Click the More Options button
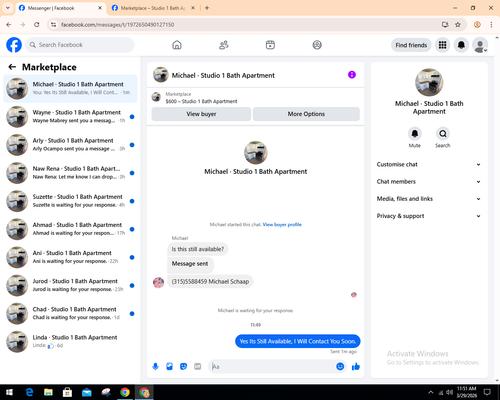500x400 pixels. coord(306,114)
